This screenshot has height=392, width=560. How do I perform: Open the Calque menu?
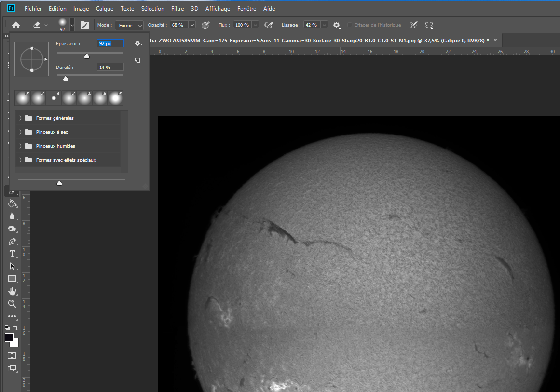(x=105, y=9)
